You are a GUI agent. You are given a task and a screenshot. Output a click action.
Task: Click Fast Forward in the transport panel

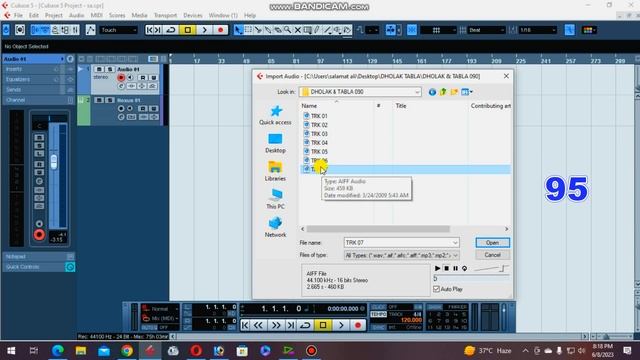coord(276,325)
